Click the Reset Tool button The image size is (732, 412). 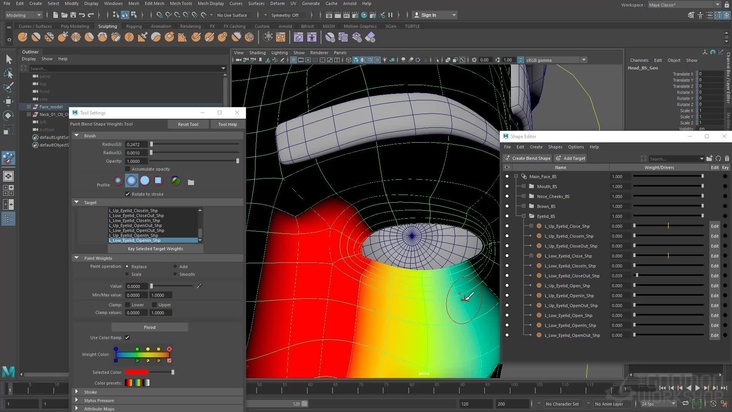(188, 124)
